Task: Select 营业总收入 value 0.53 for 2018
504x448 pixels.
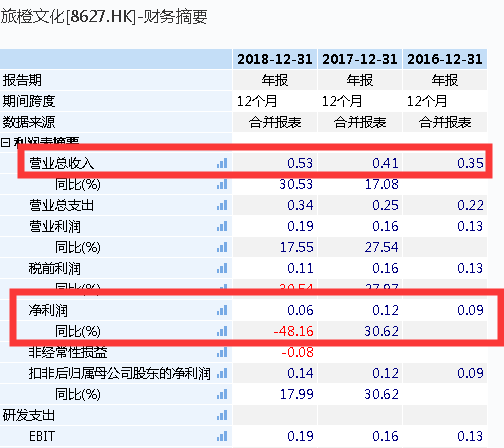Action: tap(300, 163)
